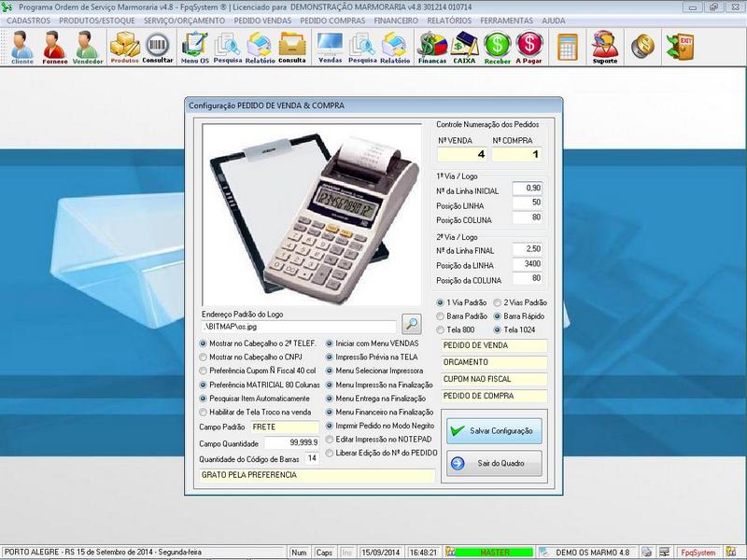Open the CAIXA toolbar icon
This screenshot has height=560, width=747.
coord(464,47)
